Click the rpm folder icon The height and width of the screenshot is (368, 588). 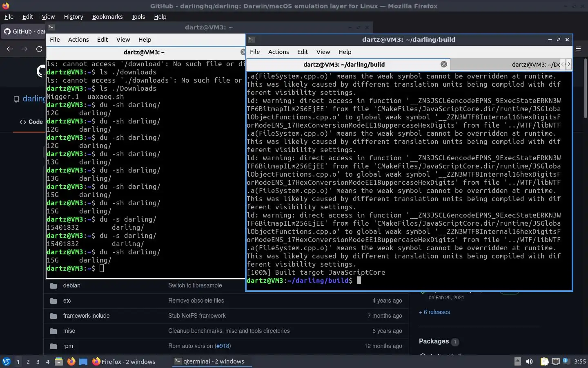pos(53,346)
